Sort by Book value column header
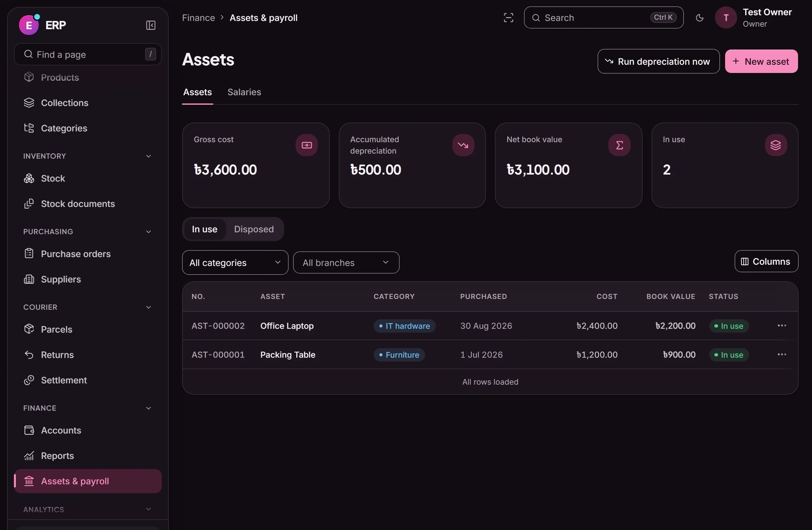This screenshot has height=530, width=812. pyautogui.click(x=671, y=296)
